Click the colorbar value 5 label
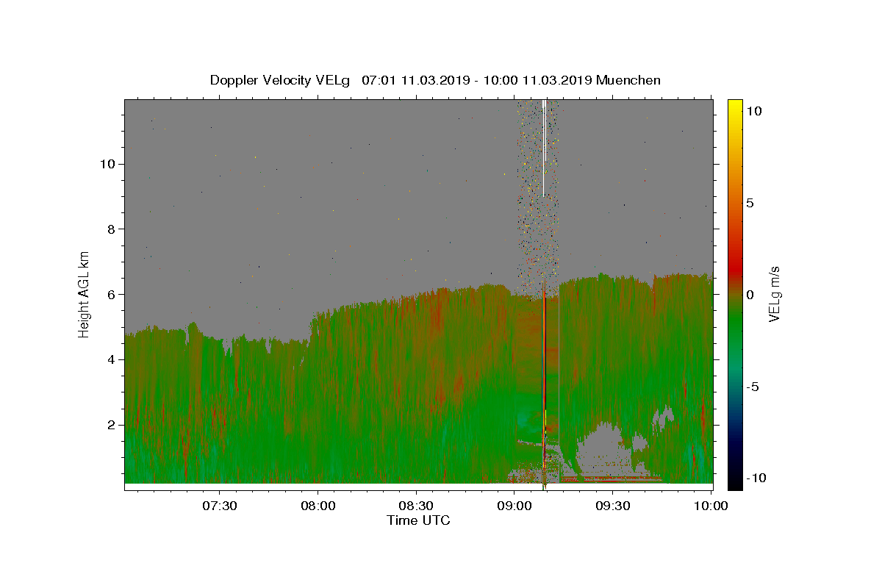Viewport: 882px width, 588px height. point(750,203)
